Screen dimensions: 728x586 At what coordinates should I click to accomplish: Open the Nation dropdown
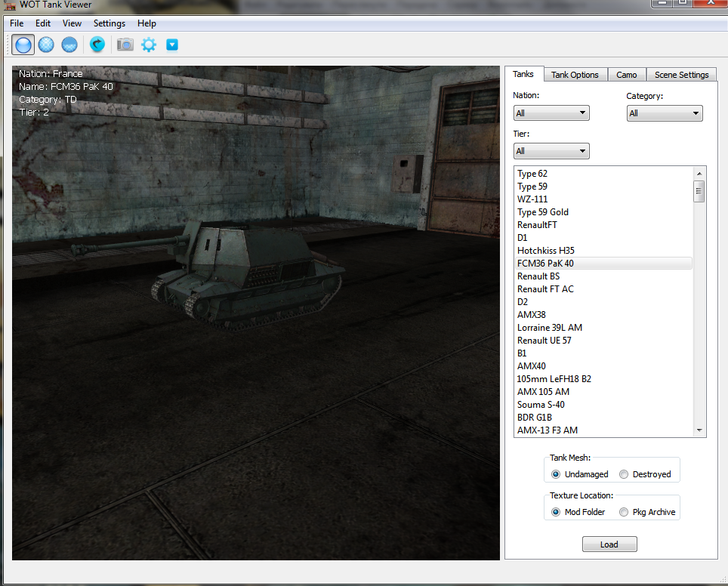click(x=551, y=113)
